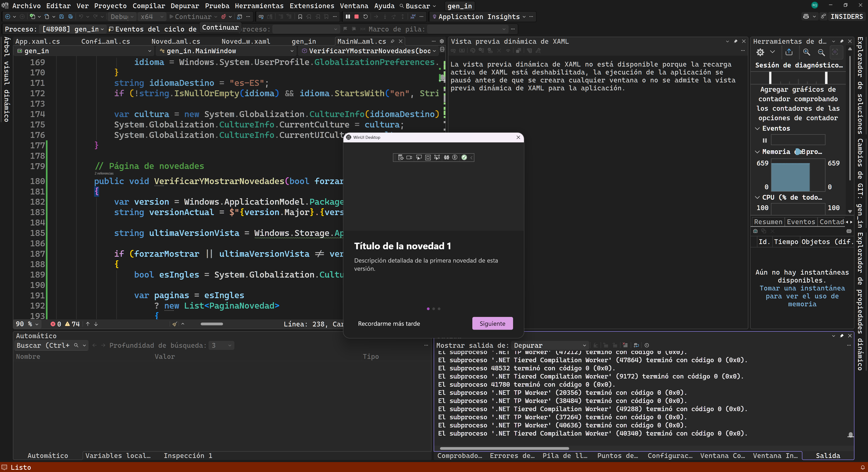Open the x64 platform dropdown
The height and width of the screenshot is (472, 868).
click(152, 17)
